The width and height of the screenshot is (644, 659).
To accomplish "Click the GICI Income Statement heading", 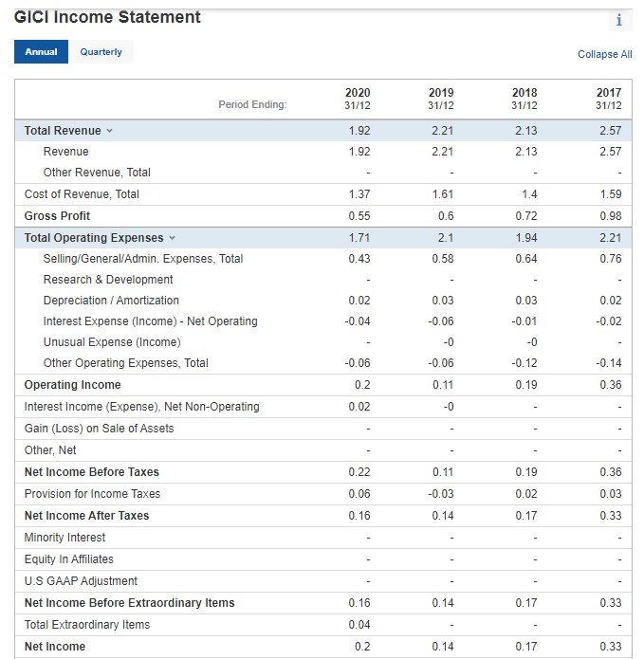I will [107, 17].
